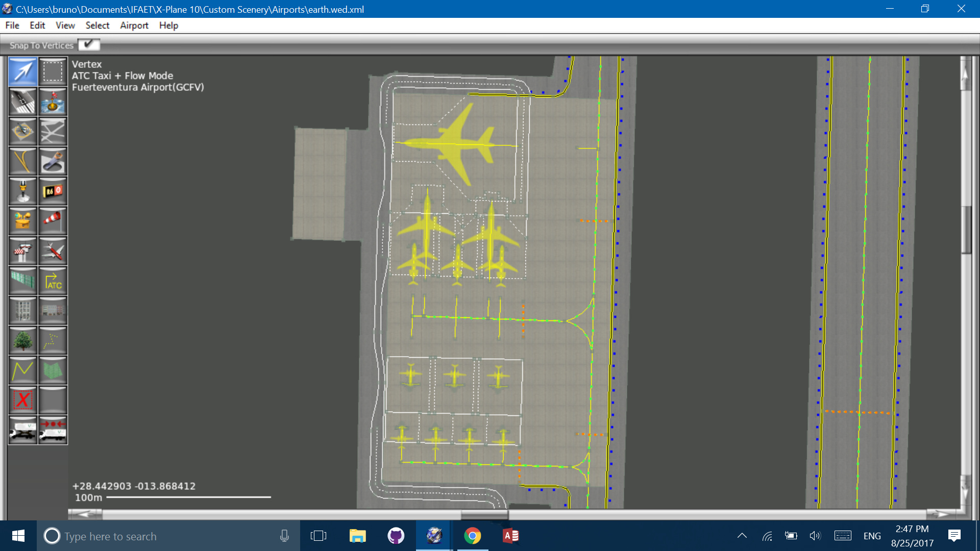Screen dimensions: 980x551
Task: Show hidden system tray icons
Action: pyautogui.click(x=742, y=536)
